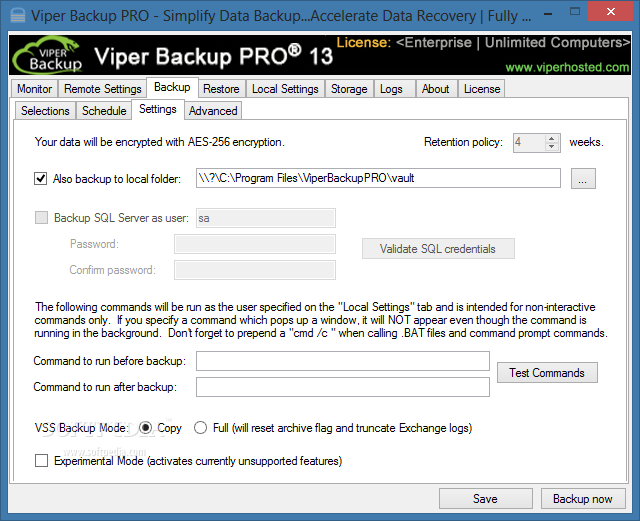The image size is (640, 521).
Task: Increase retention policy weeks with up arrow
Action: 551,139
